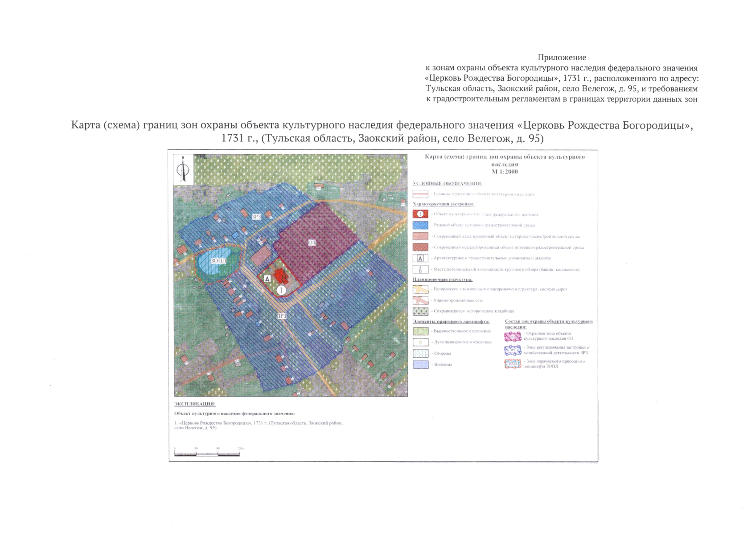The height and width of the screenshot is (535, 756).
Task: Click the Д architectural dominants legend icon
Action: click(420, 258)
